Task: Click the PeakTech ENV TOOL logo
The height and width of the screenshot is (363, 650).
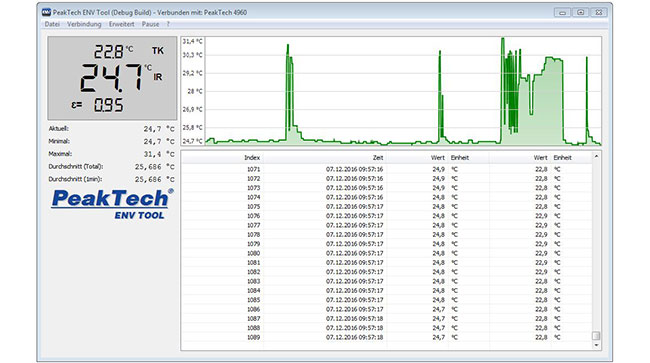Action: click(112, 204)
